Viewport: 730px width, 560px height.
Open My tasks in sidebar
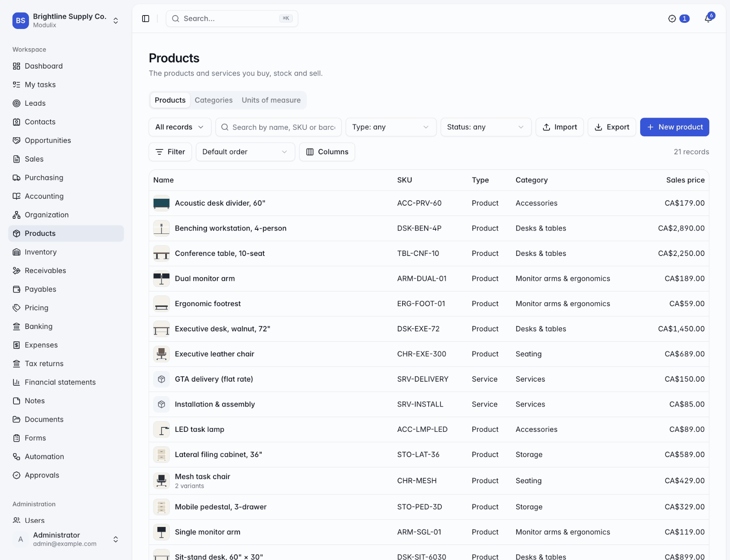point(66,84)
